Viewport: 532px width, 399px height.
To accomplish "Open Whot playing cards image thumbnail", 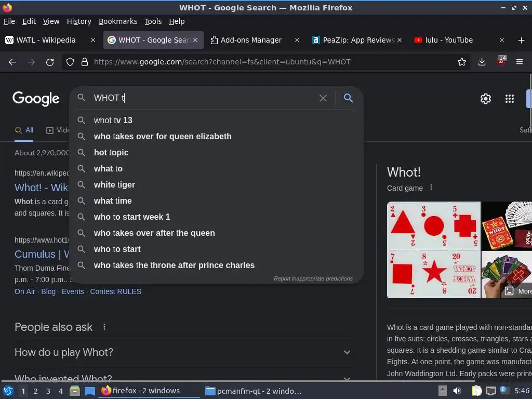I will pyautogui.click(x=434, y=250).
